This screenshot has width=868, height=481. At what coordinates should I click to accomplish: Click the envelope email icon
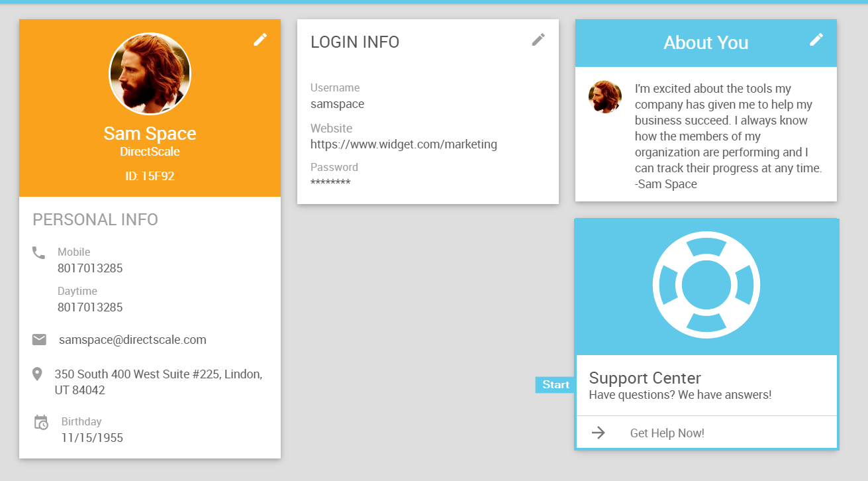(39, 340)
